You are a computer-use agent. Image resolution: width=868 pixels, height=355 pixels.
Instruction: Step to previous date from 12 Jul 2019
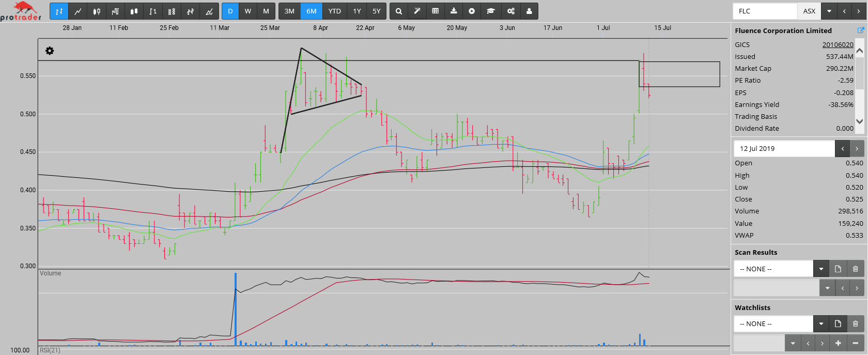[842, 148]
